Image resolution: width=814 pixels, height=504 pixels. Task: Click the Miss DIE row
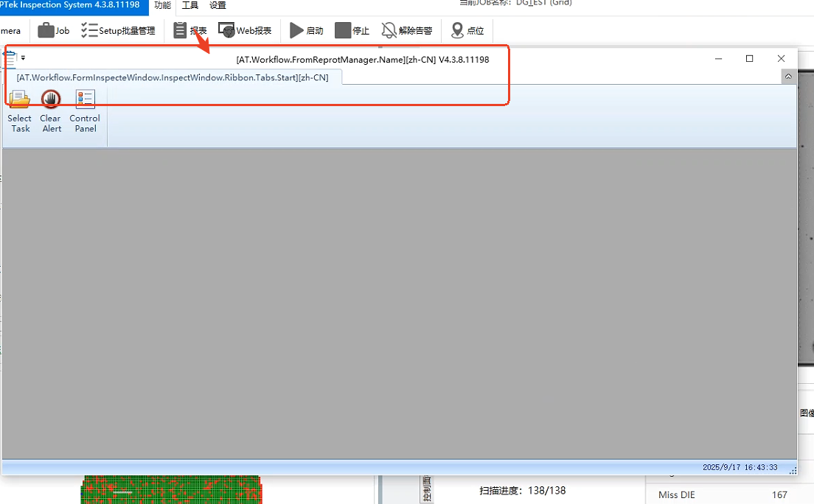[723, 494]
